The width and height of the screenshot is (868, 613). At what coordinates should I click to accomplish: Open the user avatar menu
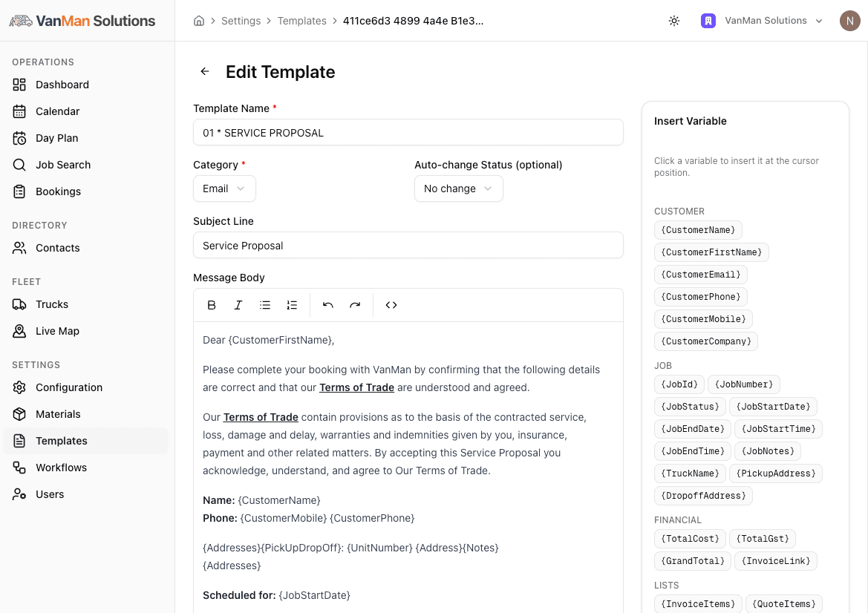[x=849, y=21]
